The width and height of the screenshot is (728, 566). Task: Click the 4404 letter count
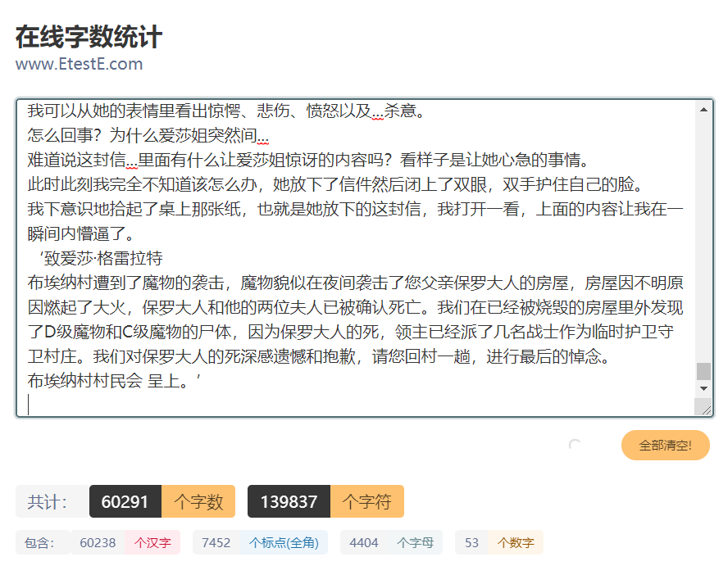[364, 542]
